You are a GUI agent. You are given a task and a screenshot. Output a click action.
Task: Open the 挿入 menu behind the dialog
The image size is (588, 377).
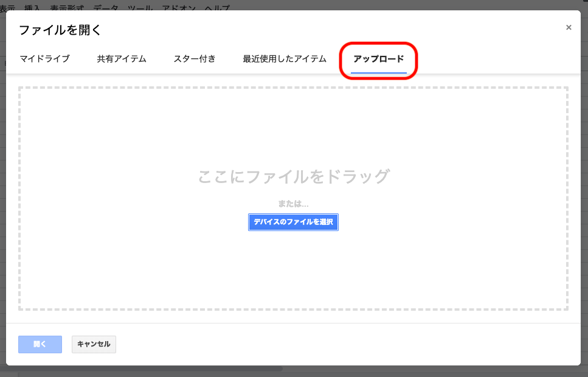tap(32, 7)
